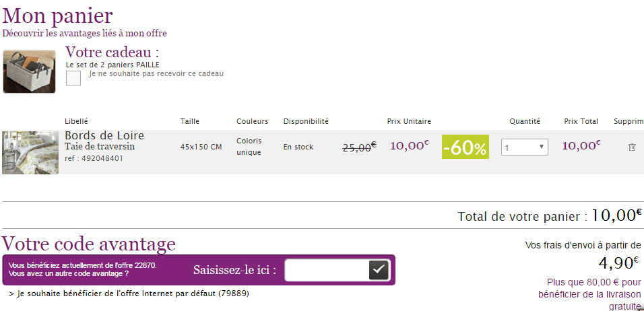Click the 'Quantité' column header
This screenshot has width=644, height=311.
click(525, 121)
